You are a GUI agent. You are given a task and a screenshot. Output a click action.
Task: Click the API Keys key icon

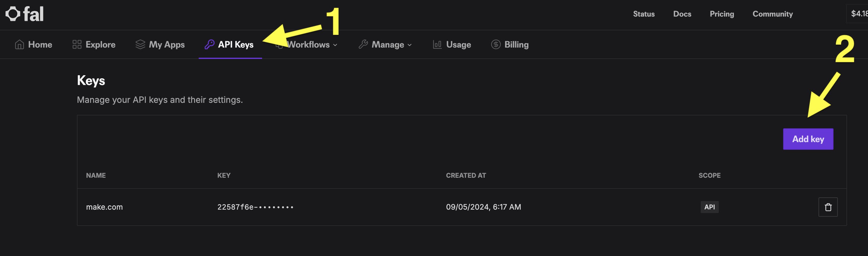[209, 45]
